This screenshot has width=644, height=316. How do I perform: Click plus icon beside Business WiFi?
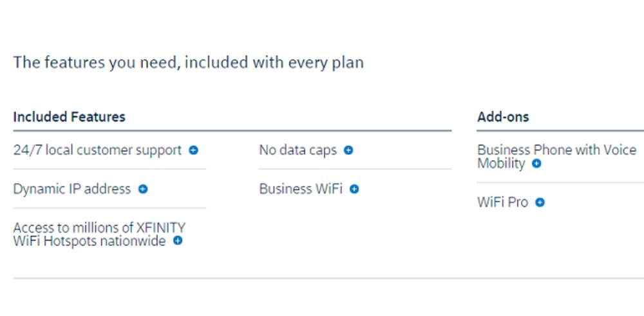tap(354, 189)
